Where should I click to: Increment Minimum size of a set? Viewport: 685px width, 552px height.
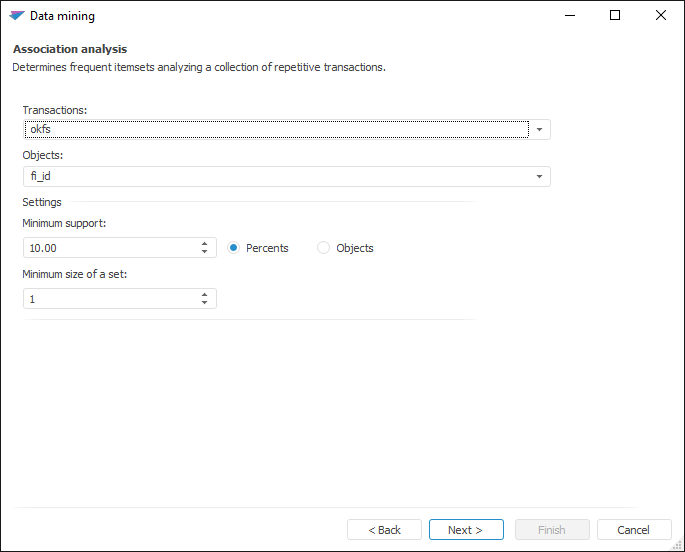click(204, 294)
